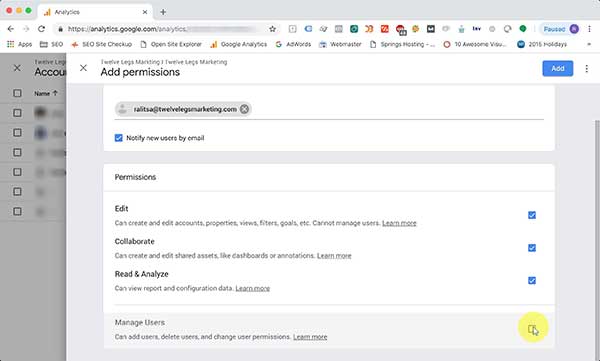Click the teal circular extension icon
This screenshot has width=600, height=361.
(354, 29)
